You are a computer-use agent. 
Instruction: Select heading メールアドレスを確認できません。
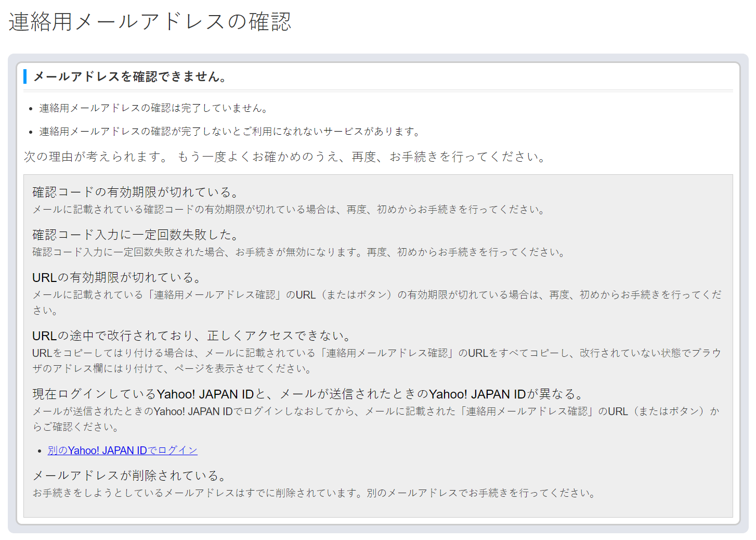[131, 76]
